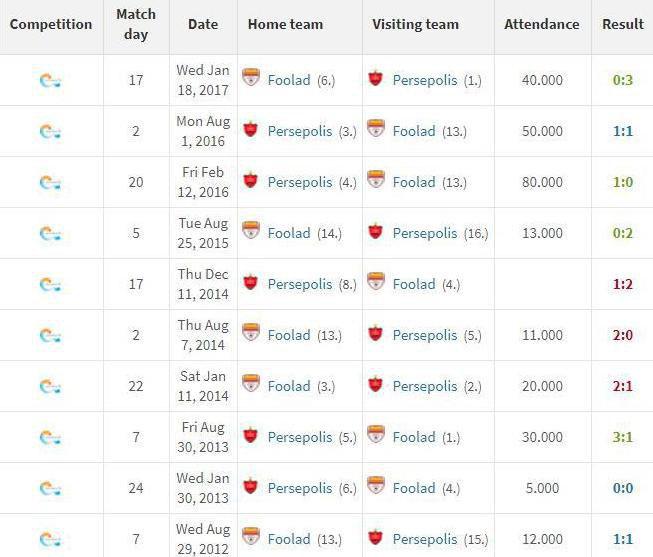Click Foolad crest in the Aug 29, 2012 row
Image resolution: width=653 pixels, height=557 pixels.
[x=251, y=537]
